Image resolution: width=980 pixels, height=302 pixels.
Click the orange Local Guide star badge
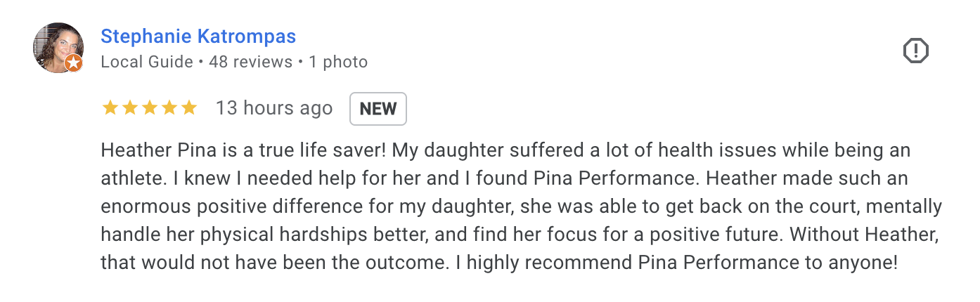click(74, 64)
